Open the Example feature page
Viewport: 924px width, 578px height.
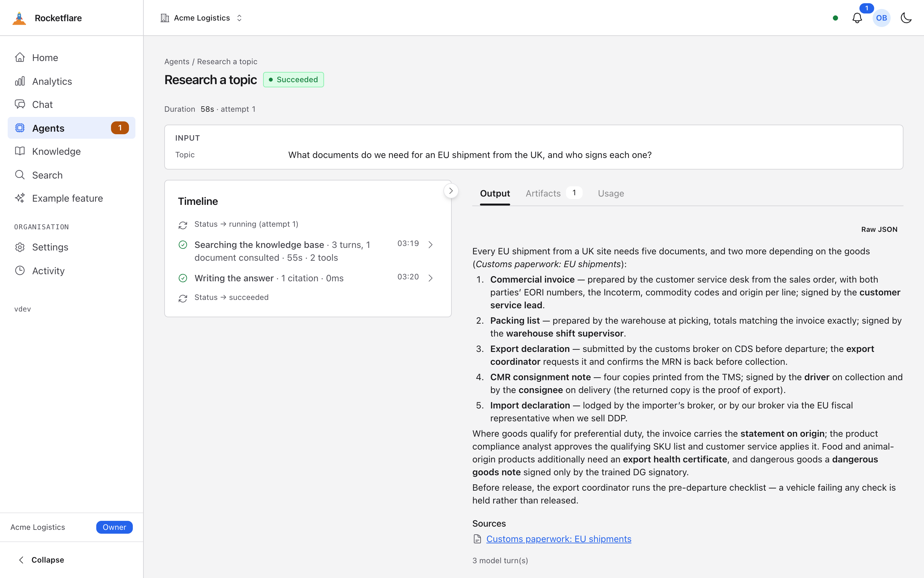click(x=72, y=198)
